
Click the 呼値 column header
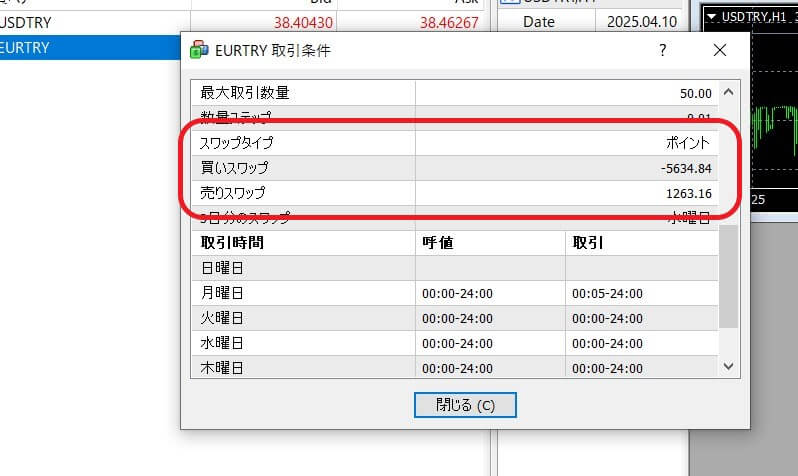[489, 243]
